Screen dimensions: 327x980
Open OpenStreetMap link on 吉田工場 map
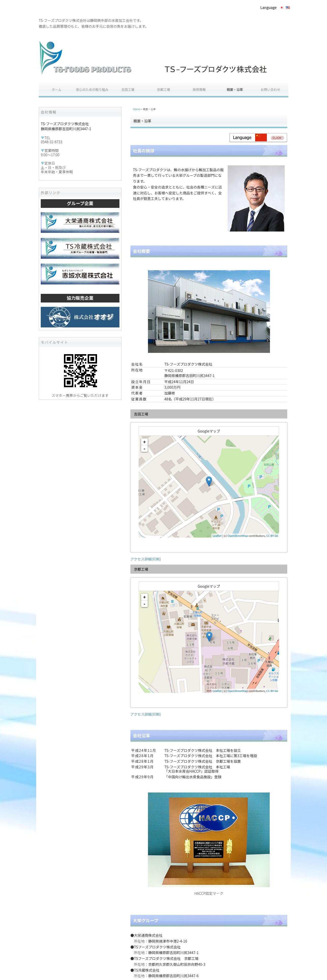tap(238, 536)
